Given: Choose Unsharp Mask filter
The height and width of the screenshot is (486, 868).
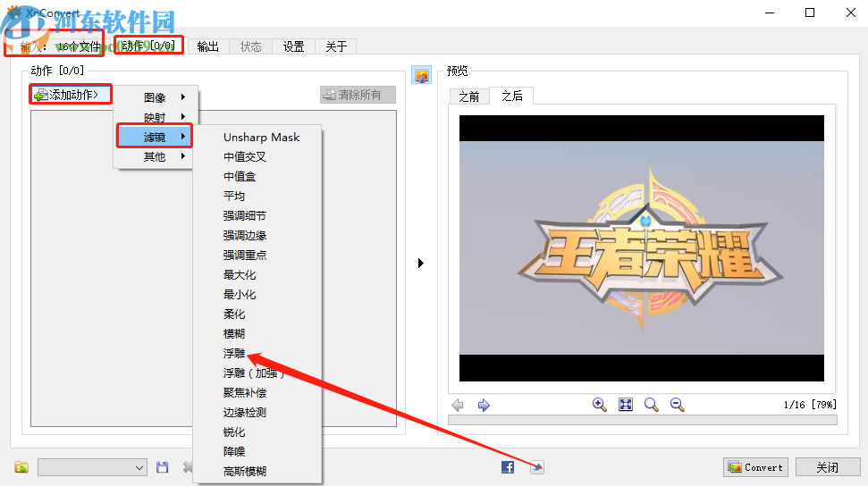Looking at the screenshot, I should (x=261, y=138).
